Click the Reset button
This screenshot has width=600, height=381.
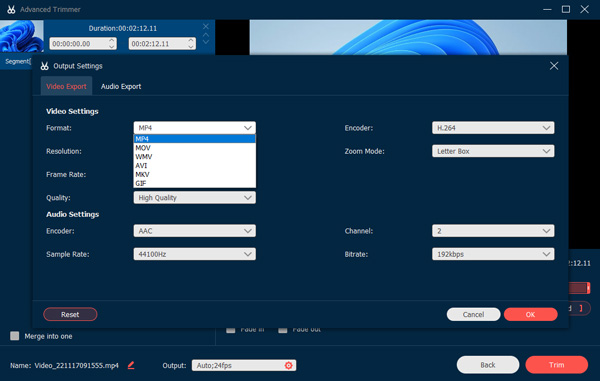(70, 314)
